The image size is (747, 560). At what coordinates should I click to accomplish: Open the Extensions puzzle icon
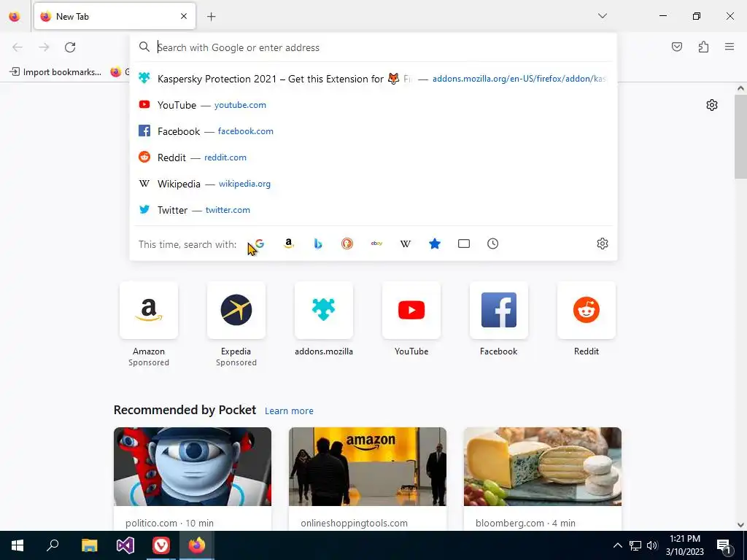coord(703,47)
